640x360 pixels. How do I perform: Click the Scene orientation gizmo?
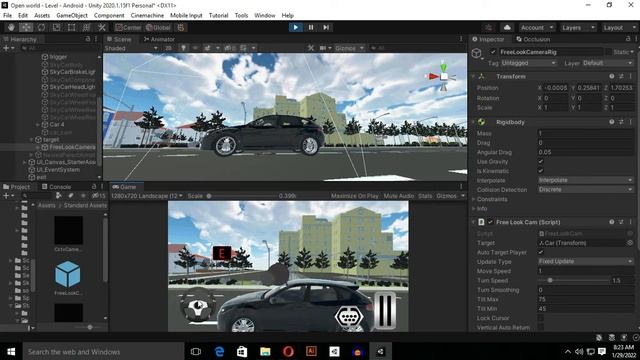[x=443, y=76]
